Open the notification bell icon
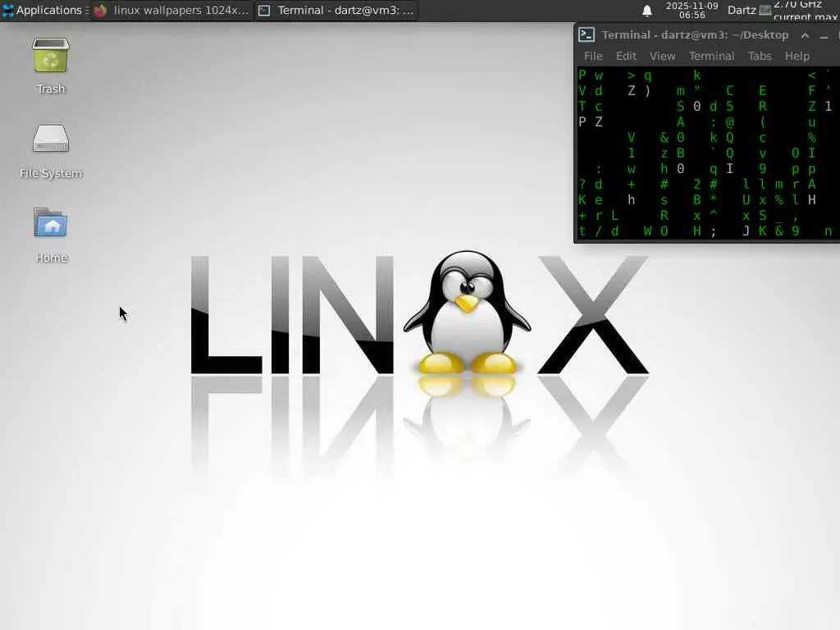This screenshot has height=630, width=840. click(647, 10)
